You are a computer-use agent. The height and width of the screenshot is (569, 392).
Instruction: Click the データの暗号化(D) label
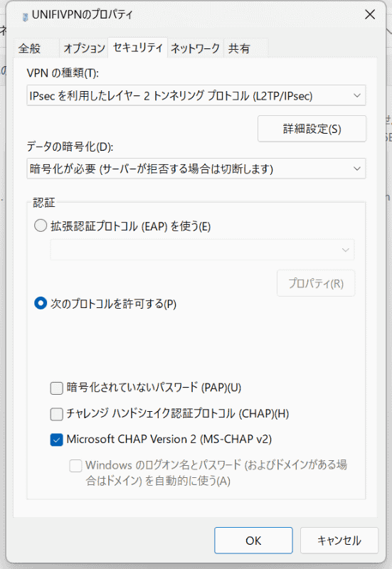pyautogui.click(x=70, y=147)
